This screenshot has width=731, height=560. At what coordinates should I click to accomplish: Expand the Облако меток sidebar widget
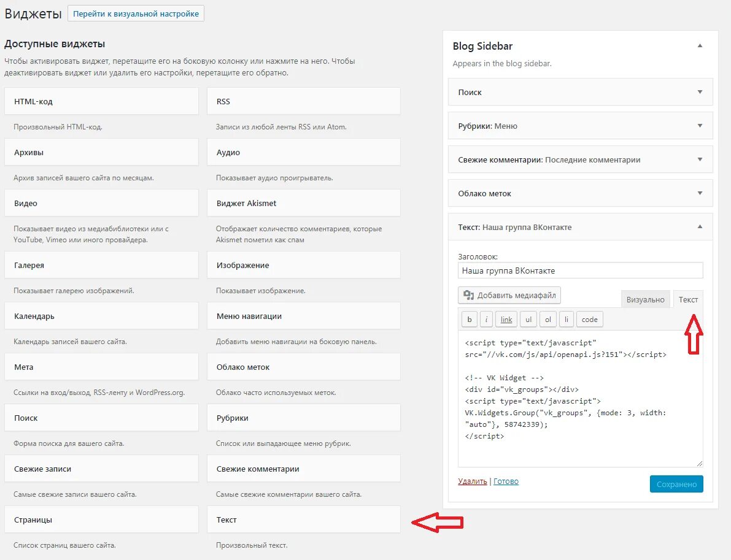pos(700,193)
